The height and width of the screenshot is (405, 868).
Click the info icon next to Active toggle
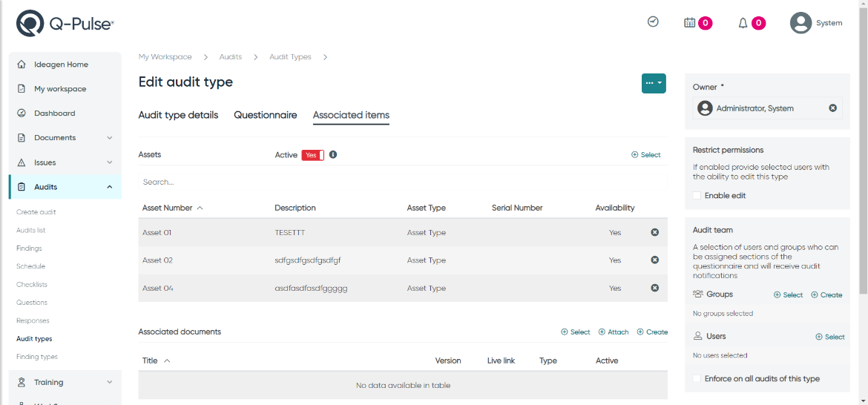[x=333, y=154]
